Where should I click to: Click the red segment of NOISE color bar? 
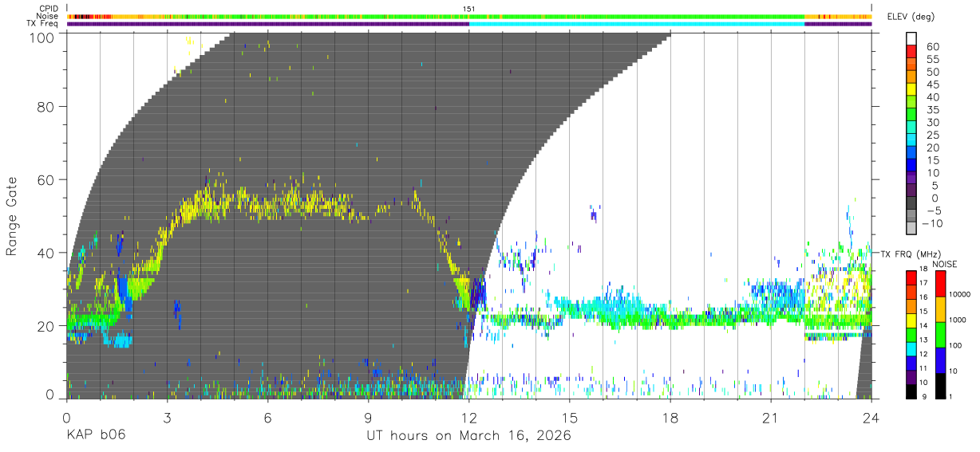(942, 283)
